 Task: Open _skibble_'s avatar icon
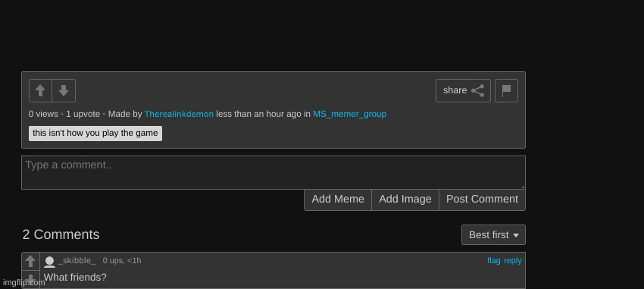coord(50,262)
